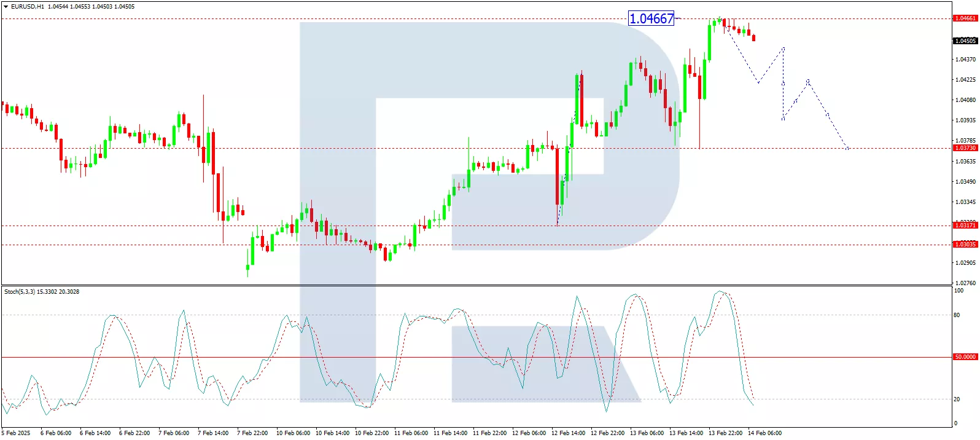Click the 10 Feb 06:00 time label
The width and height of the screenshot is (980, 440).
293,433
